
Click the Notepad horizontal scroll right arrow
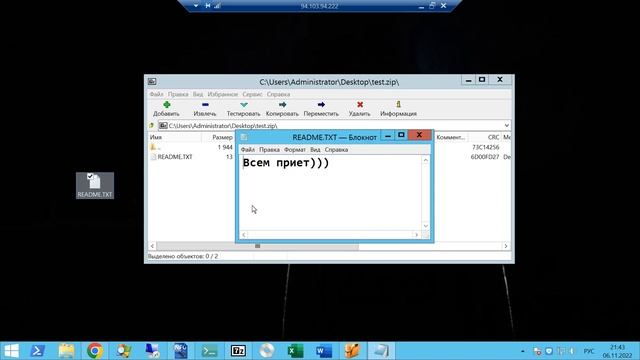point(416,235)
